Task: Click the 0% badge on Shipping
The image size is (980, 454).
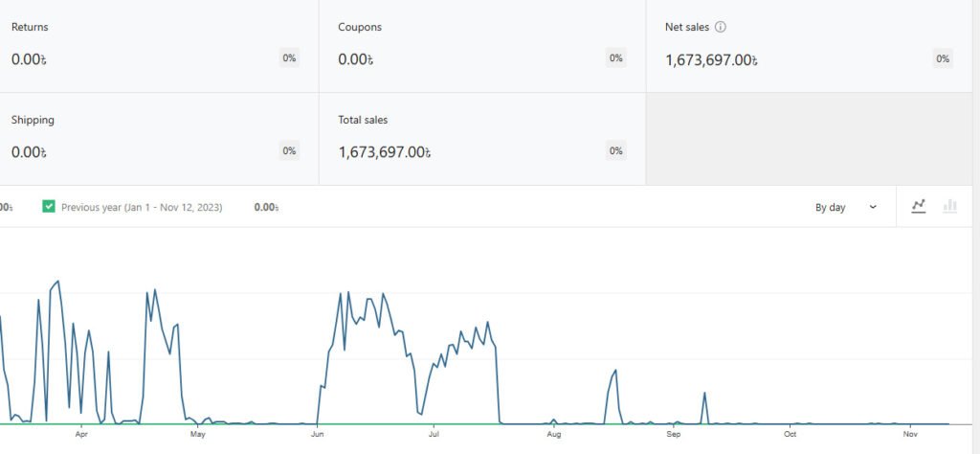Action: click(x=289, y=150)
